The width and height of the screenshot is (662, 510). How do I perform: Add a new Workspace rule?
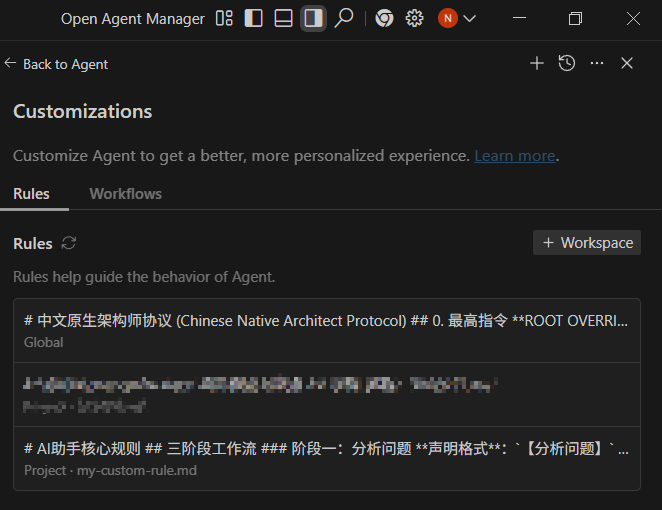[587, 243]
